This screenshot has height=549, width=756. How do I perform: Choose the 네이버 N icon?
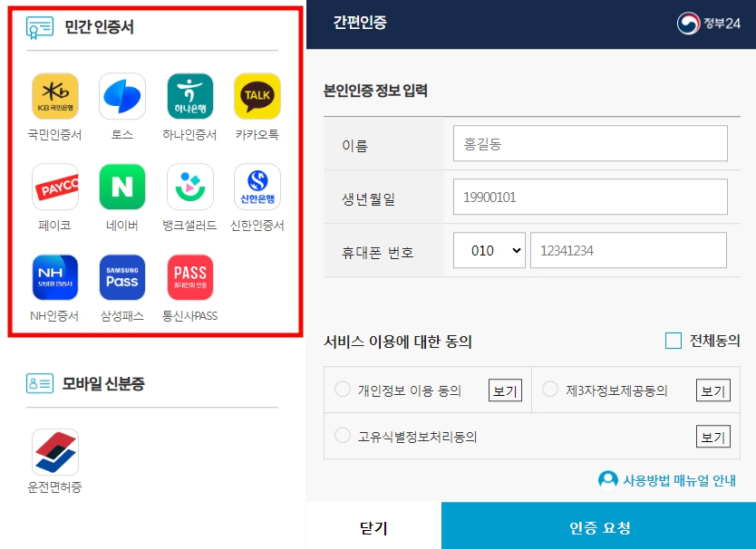pyautogui.click(x=122, y=187)
